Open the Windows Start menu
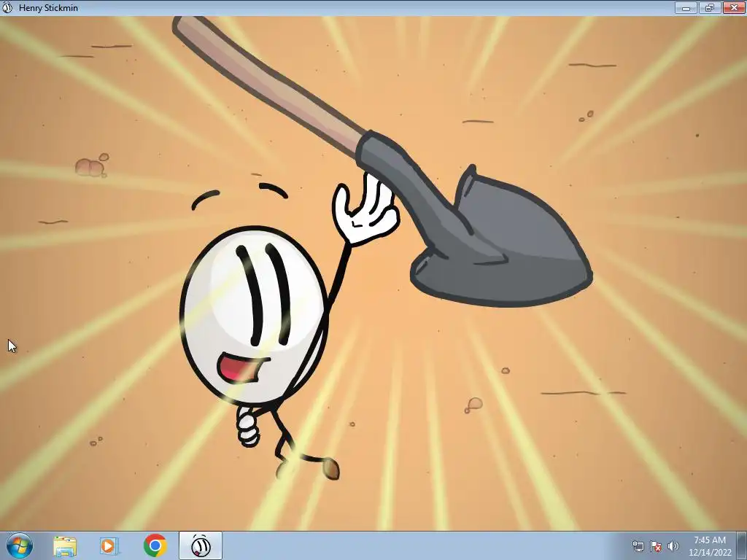This screenshot has height=560, width=747. tap(20, 546)
